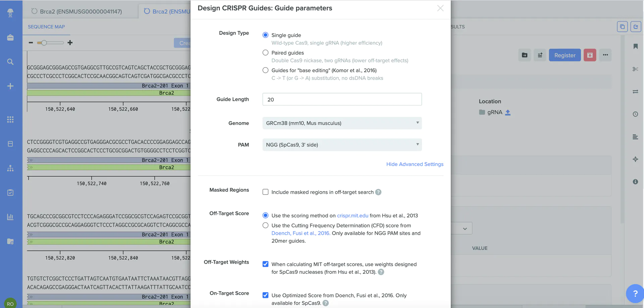Click the sequence map zoom slider

pos(50,43)
